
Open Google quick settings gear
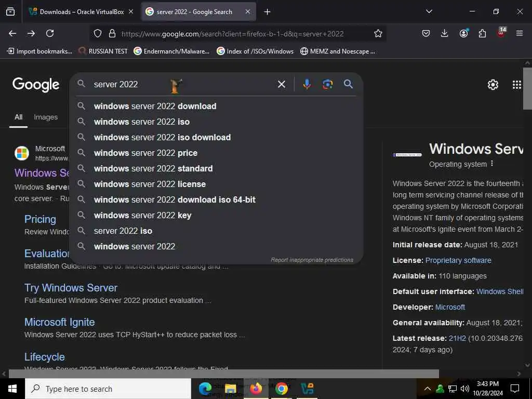point(493,85)
